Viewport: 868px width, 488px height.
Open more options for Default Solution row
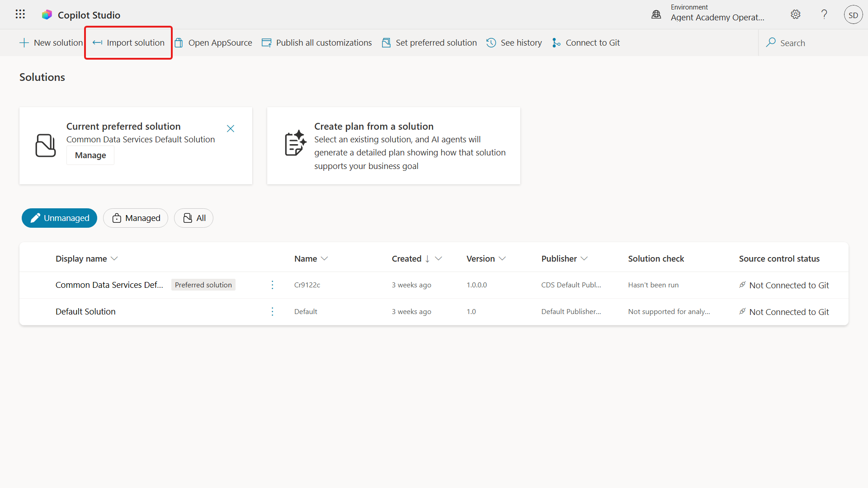coord(273,311)
